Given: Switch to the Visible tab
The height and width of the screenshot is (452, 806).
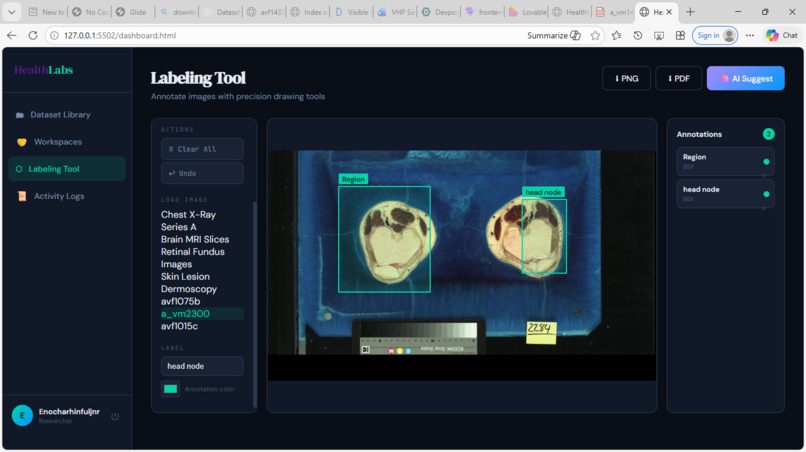Looking at the screenshot, I should tap(352, 12).
